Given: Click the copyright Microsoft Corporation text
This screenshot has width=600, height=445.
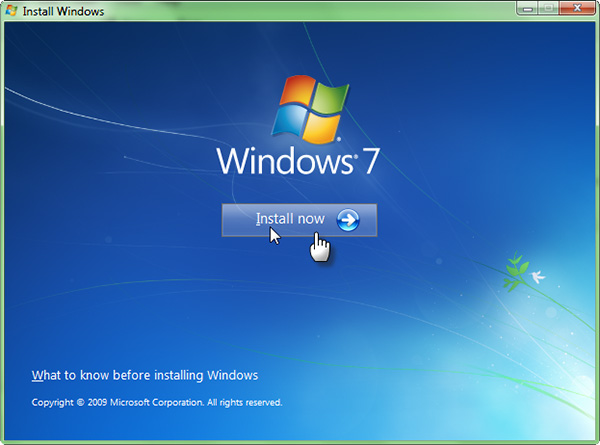Looking at the screenshot, I should [x=157, y=403].
